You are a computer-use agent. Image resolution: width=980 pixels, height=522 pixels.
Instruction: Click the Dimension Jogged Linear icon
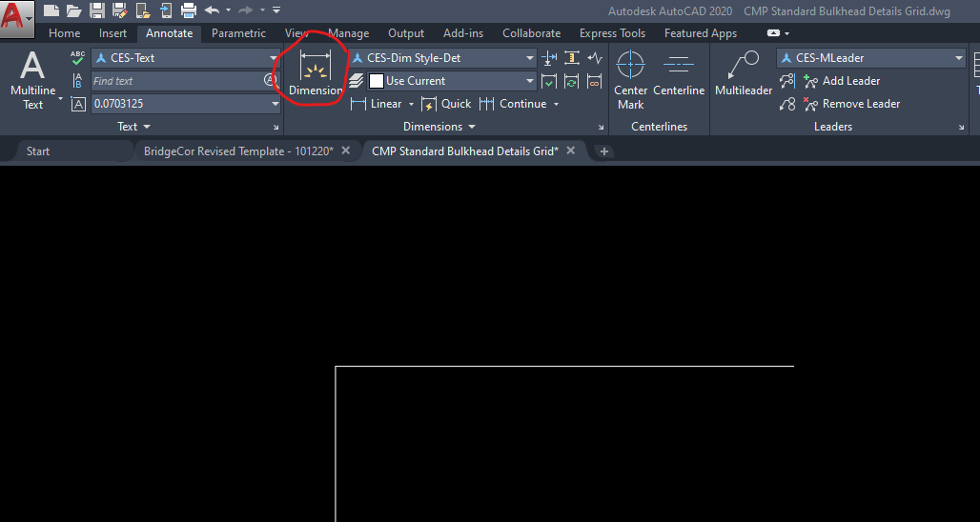pos(595,58)
